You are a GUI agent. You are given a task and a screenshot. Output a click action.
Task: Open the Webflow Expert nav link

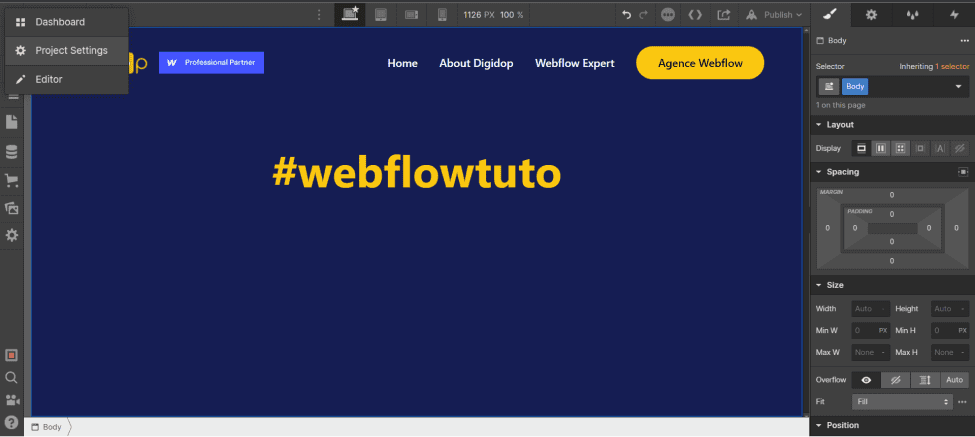tap(575, 63)
